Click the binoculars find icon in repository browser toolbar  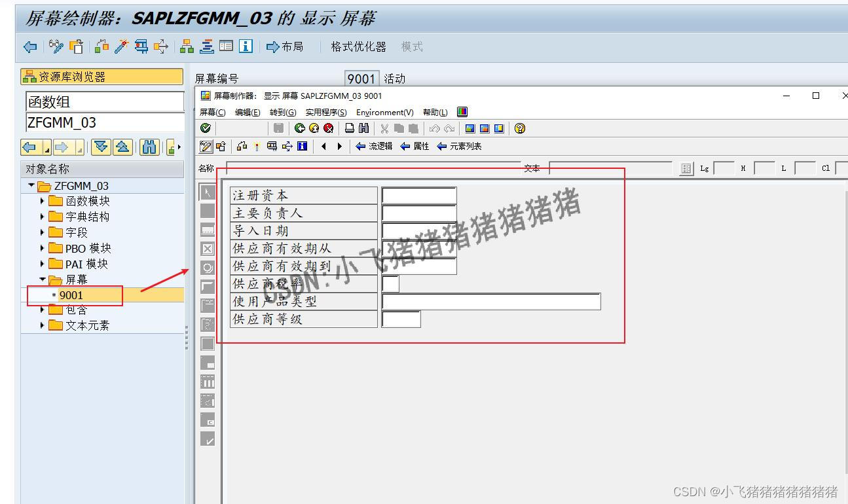pos(149,147)
